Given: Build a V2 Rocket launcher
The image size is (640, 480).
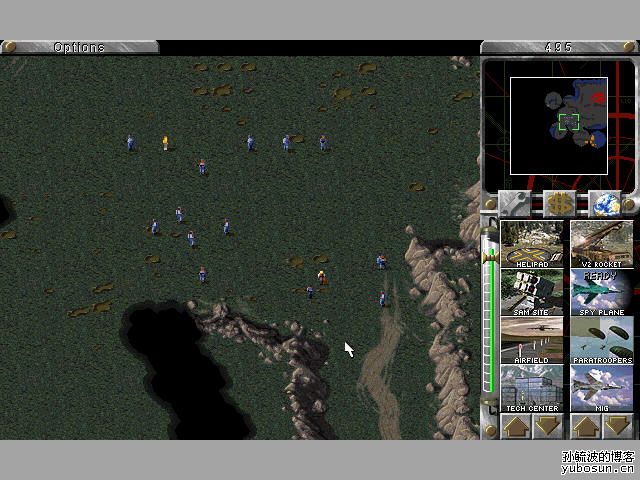Looking at the screenshot, I should [x=602, y=244].
